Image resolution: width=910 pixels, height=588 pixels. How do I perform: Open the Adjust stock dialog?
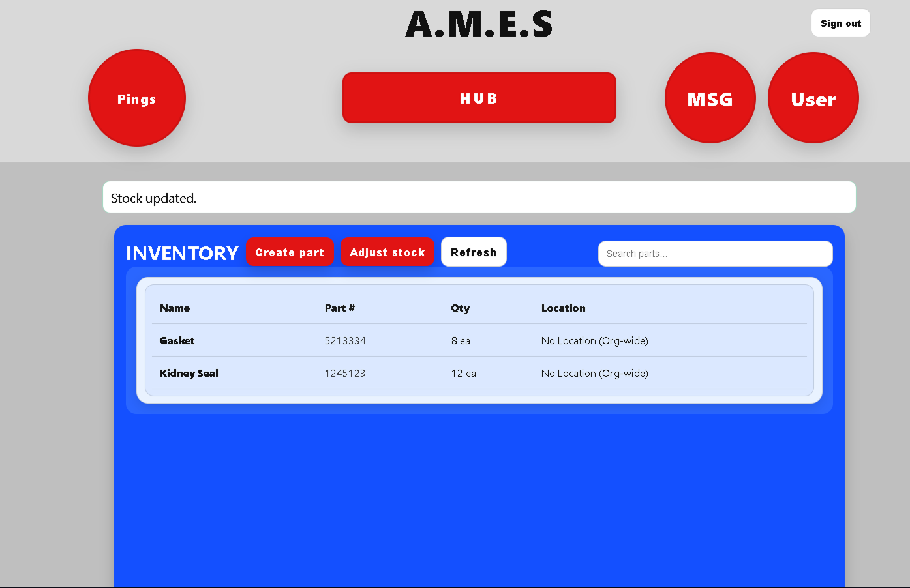click(387, 252)
